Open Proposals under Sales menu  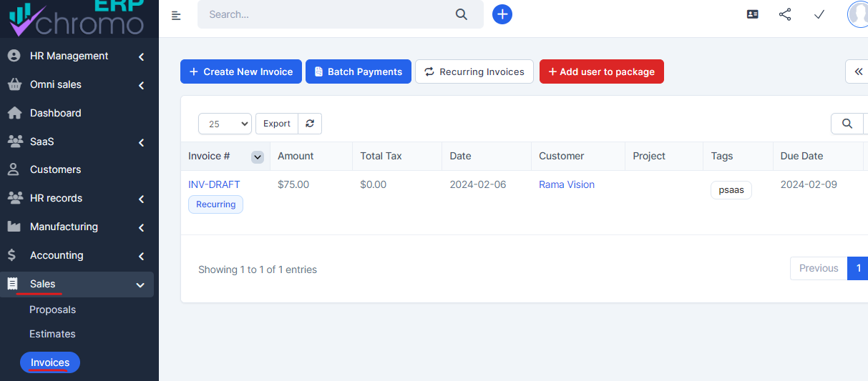52,310
